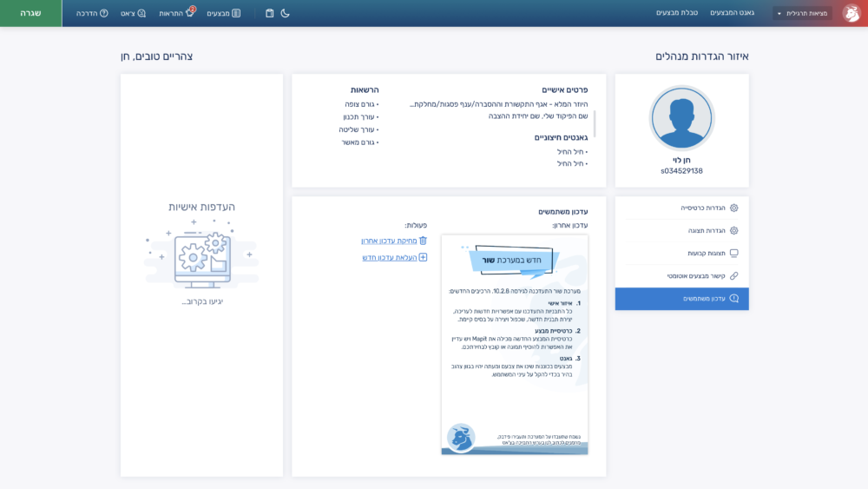
Task: Click the user ID s034529138
Action: [x=681, y=171]
